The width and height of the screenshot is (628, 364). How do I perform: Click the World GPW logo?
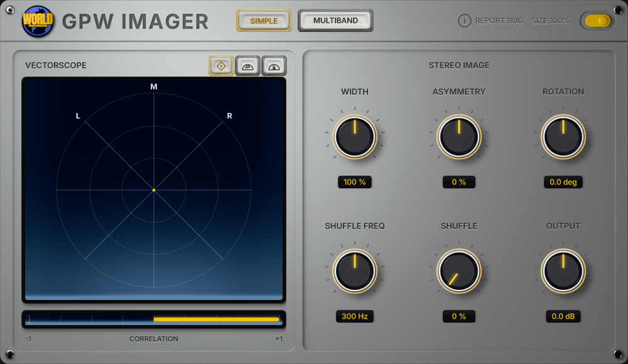38,21
